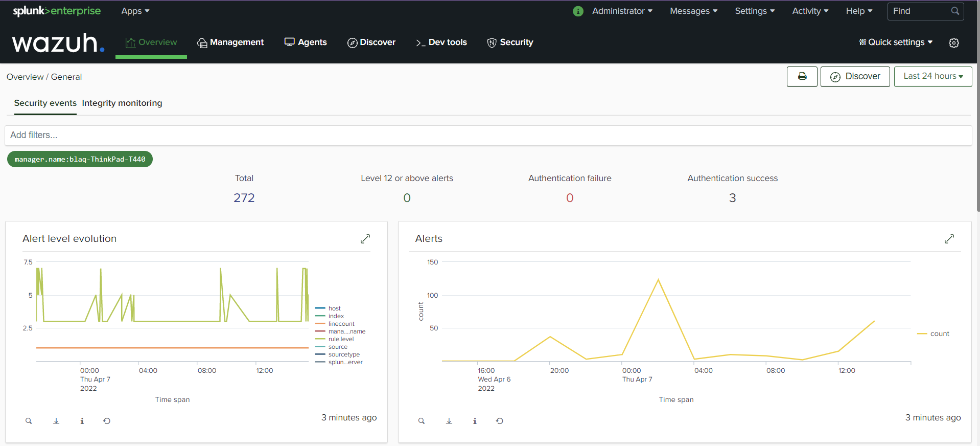
Task: Click the Splunk enterprise logo
Action: (57, 11)
